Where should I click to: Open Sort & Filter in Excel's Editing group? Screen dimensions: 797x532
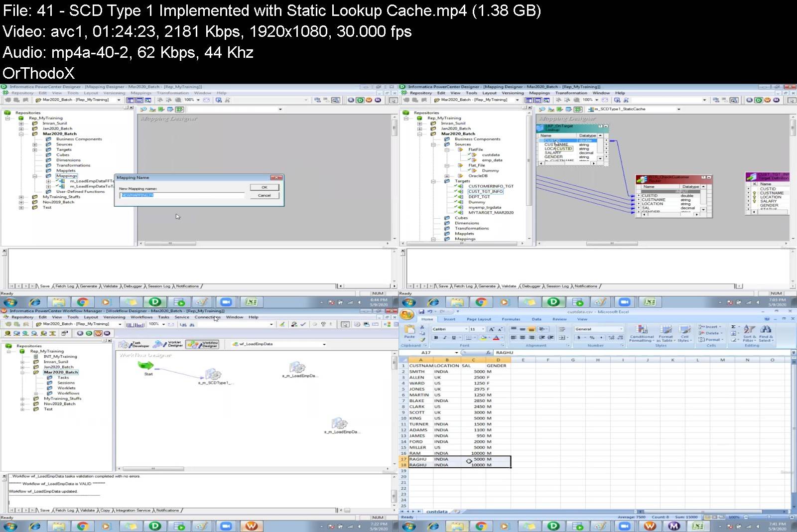click(x=749, y=333)
